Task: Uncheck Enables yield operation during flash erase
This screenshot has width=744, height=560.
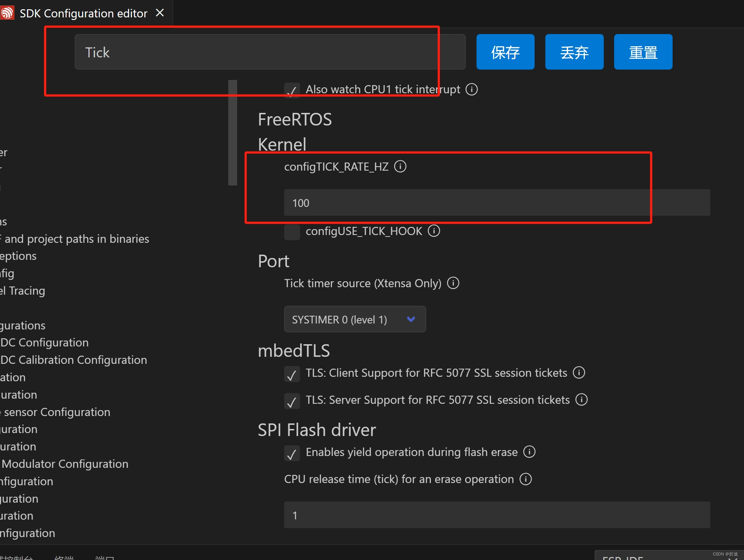Action: click(x=292, y=453)
